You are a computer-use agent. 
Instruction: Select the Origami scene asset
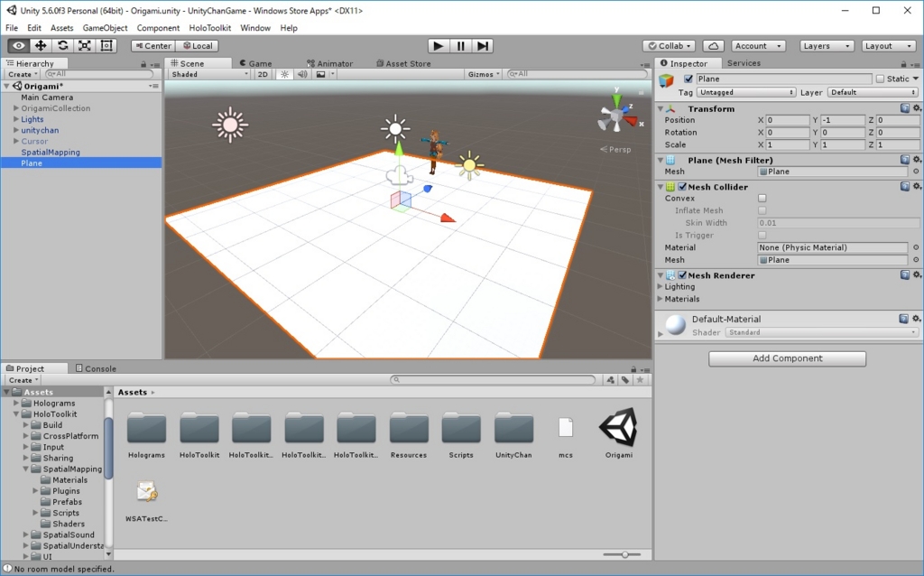click(619, 427)
